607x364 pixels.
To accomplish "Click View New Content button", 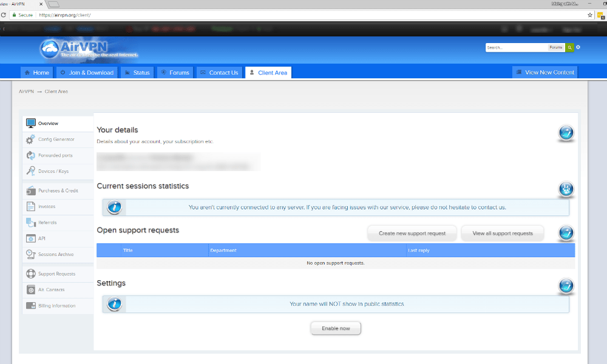I will pos(544,72).
